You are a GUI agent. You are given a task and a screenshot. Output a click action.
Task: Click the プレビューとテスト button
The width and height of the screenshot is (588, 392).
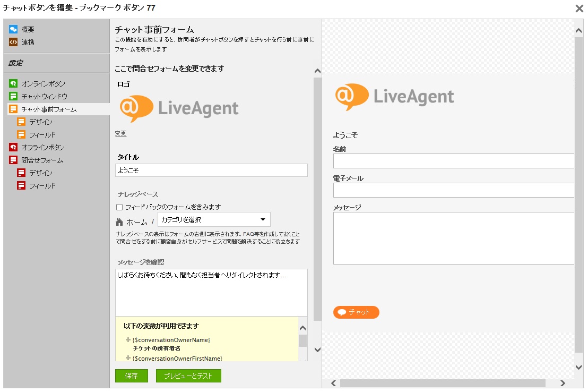(x=188, y=376)
